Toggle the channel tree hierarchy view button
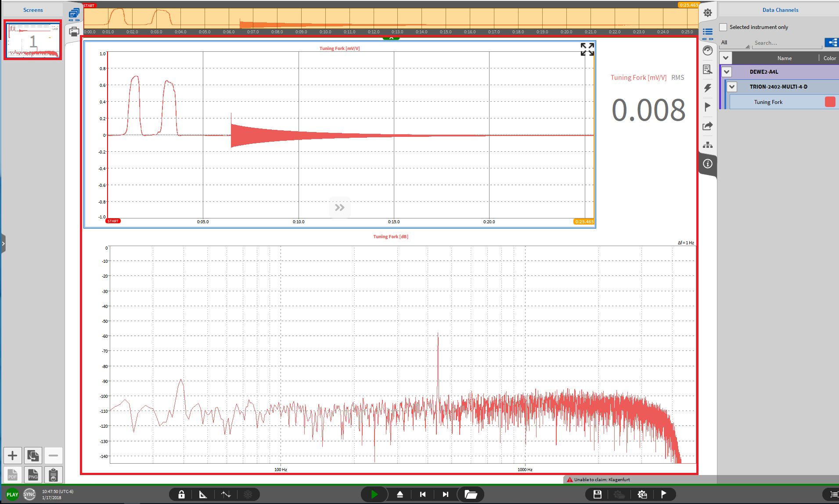The image size is (839, 504). coord(832,43)
